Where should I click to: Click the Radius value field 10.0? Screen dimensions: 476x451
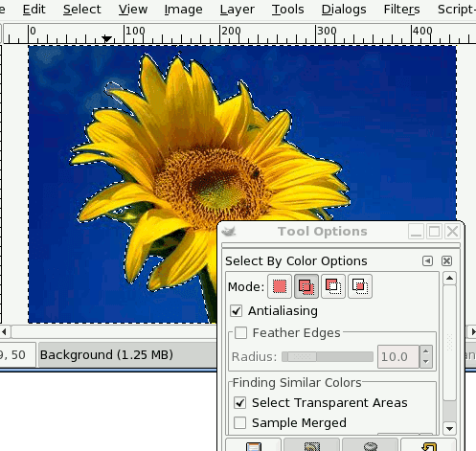pyautogui.click(x=398, y=356)
